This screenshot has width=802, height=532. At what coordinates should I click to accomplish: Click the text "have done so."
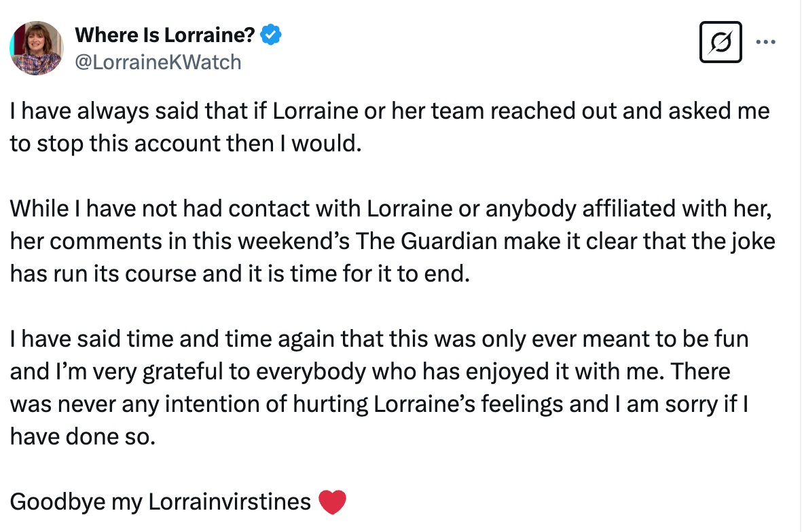83,437
